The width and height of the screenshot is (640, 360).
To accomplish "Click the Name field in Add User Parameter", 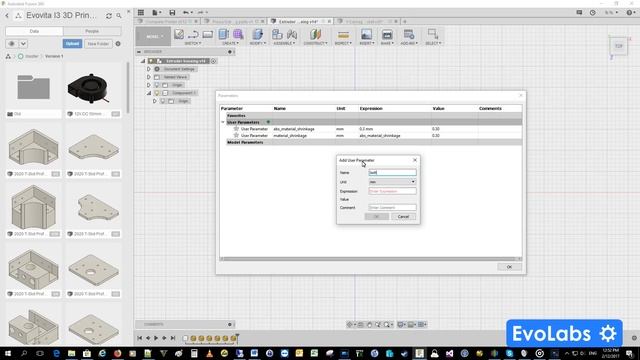I will click(392, 173).
